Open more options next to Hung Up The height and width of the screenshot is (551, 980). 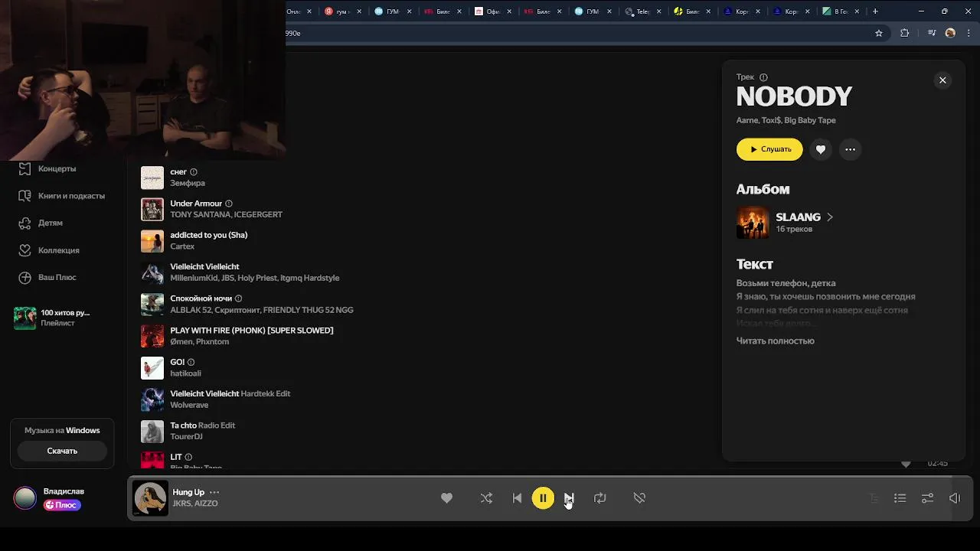pyautogui.click(x=214, y=492)
